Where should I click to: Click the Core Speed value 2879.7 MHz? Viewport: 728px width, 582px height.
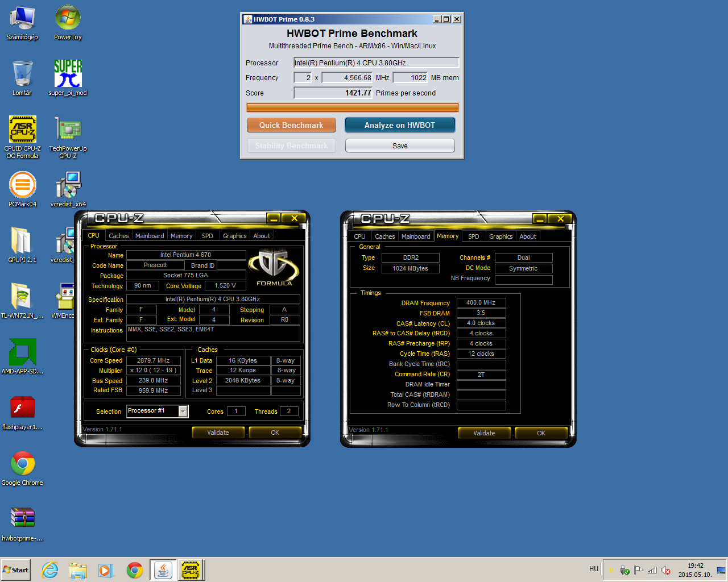pos(154,360)
